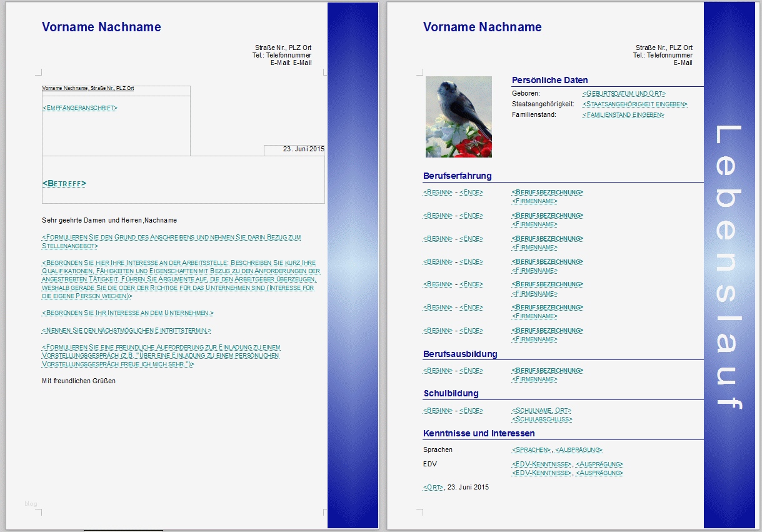Image resolution: width=762 pixels, height=532 pixels.
Task: Select the 'Berufserfahrung' section heading
Action: pyautogui.click(x=458, y=176)
